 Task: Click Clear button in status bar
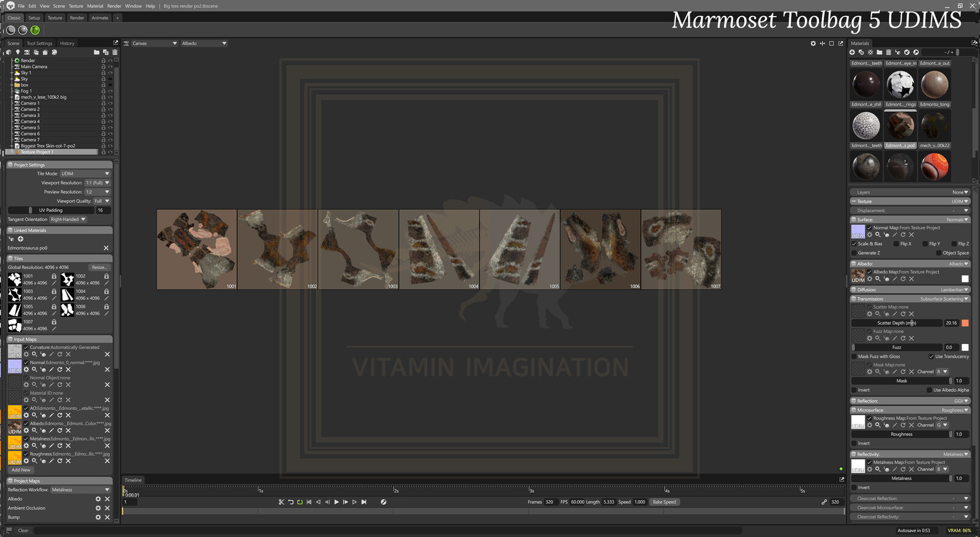coord(23,531)
